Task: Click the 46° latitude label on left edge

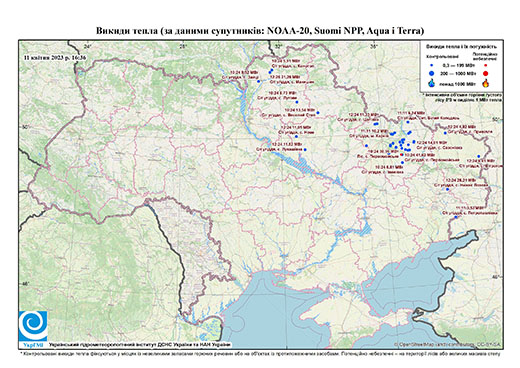Action: [x=25, y=284]
